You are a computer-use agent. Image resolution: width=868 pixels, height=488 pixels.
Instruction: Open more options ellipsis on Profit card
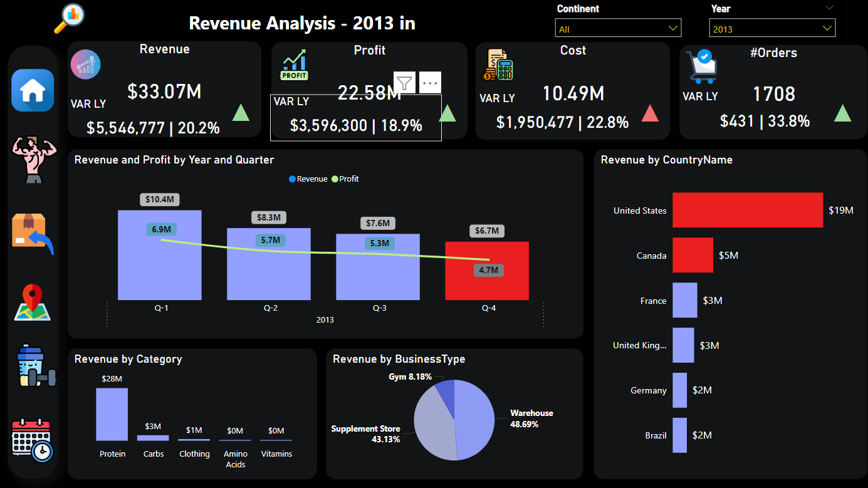pyautogui.click(x=430, y=82)
